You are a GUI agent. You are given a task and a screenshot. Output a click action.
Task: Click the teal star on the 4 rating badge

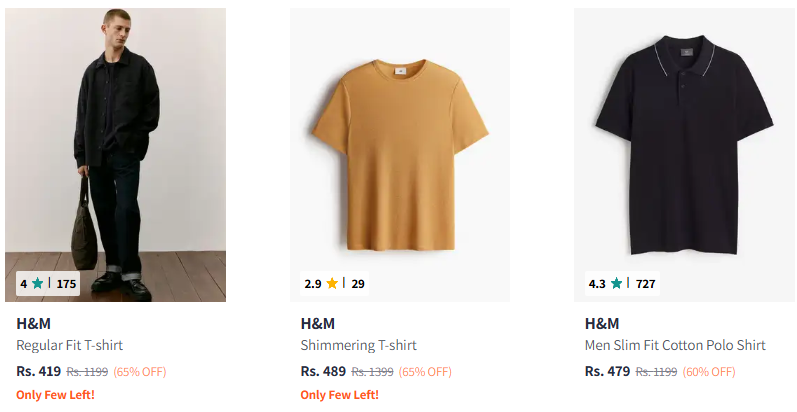point(37,283)
